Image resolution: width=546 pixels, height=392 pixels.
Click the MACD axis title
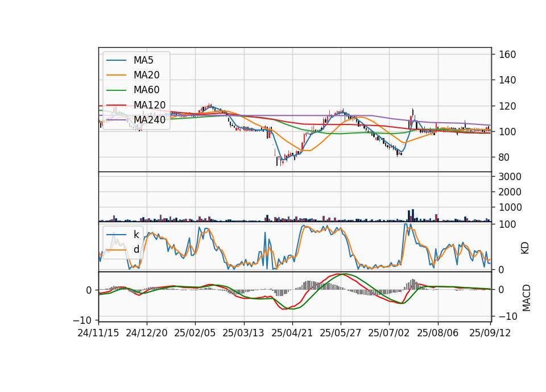click(527, 298)
